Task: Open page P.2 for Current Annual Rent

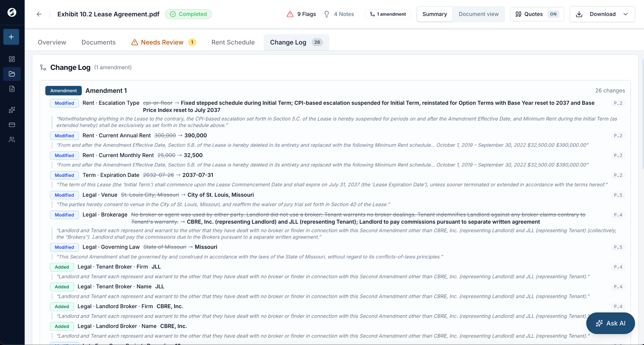Action: (x=618, y=136)
